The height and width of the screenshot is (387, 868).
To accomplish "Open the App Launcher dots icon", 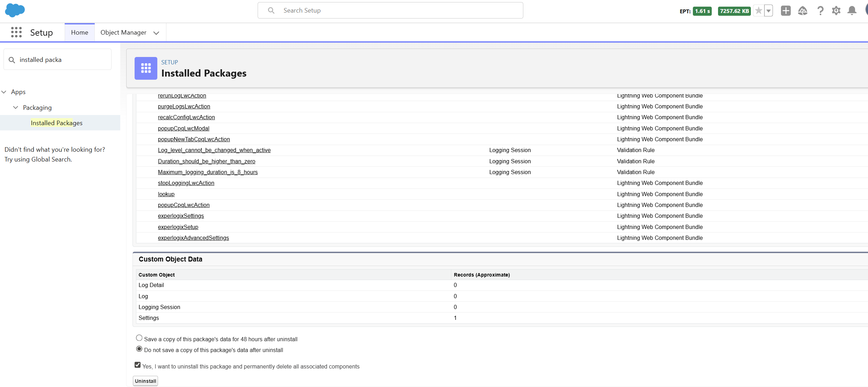I will click(16, 32).
